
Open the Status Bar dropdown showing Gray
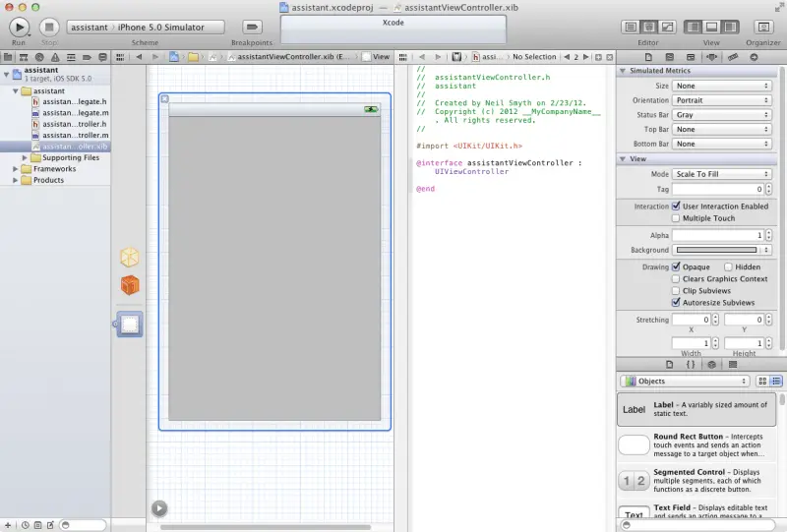pos(722,115)
